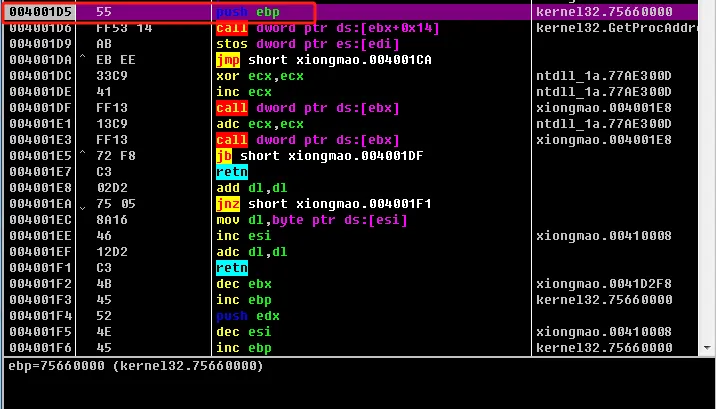
Task: Click the 'adc dl,dl' instruction
Action: [x=252, y=252]
